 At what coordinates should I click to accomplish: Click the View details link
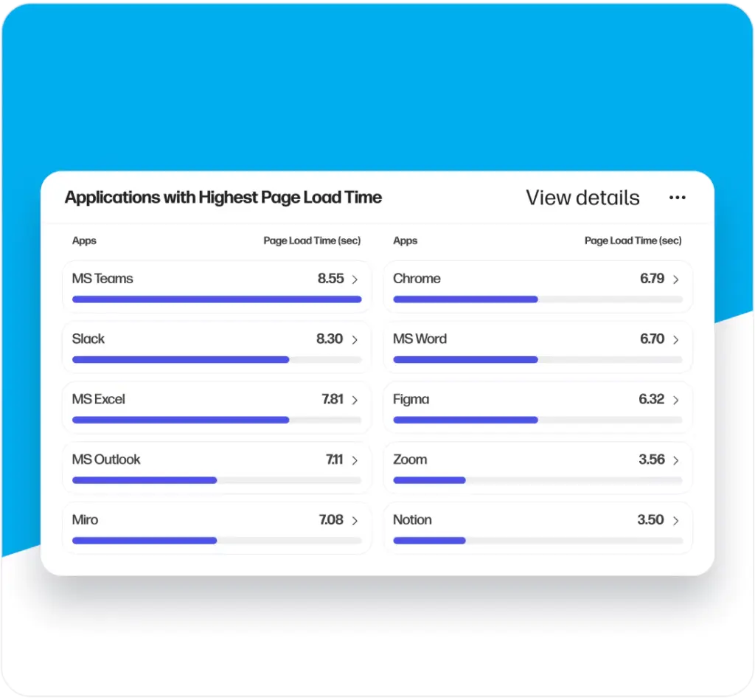click(x=582, y=198)
